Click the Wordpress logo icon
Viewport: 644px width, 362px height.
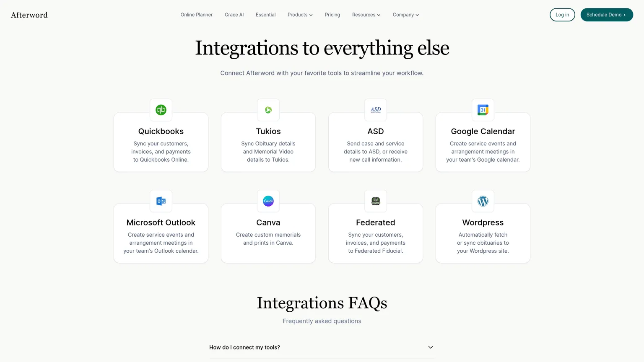tap(483, 201)
